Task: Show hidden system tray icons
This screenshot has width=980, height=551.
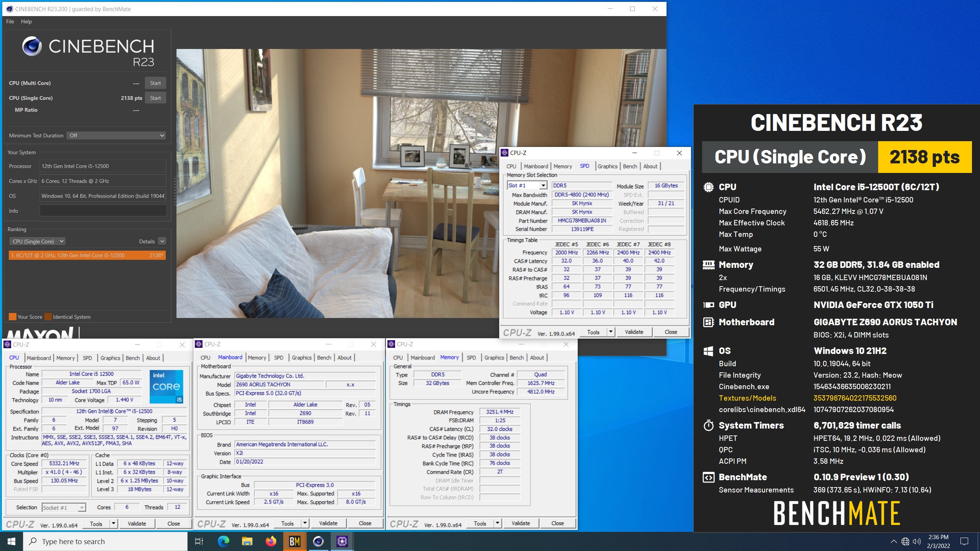Action: (893, 541)
